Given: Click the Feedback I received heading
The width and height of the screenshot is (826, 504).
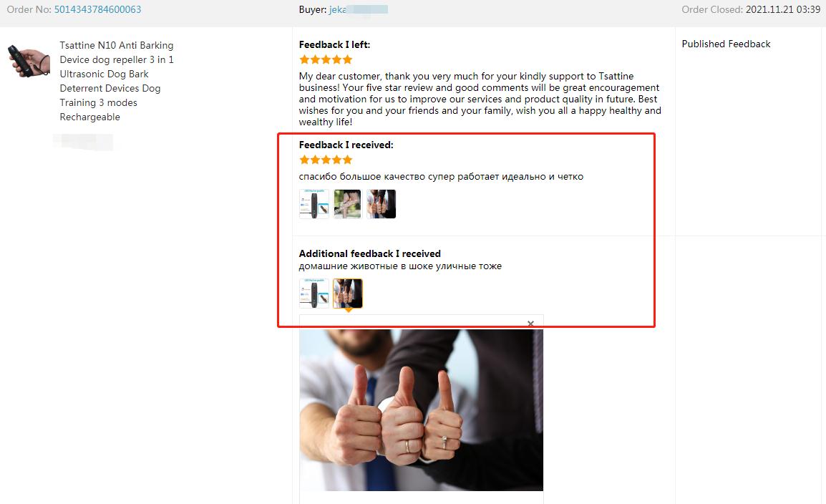Looking at the screenshot, I should [346, 145].
